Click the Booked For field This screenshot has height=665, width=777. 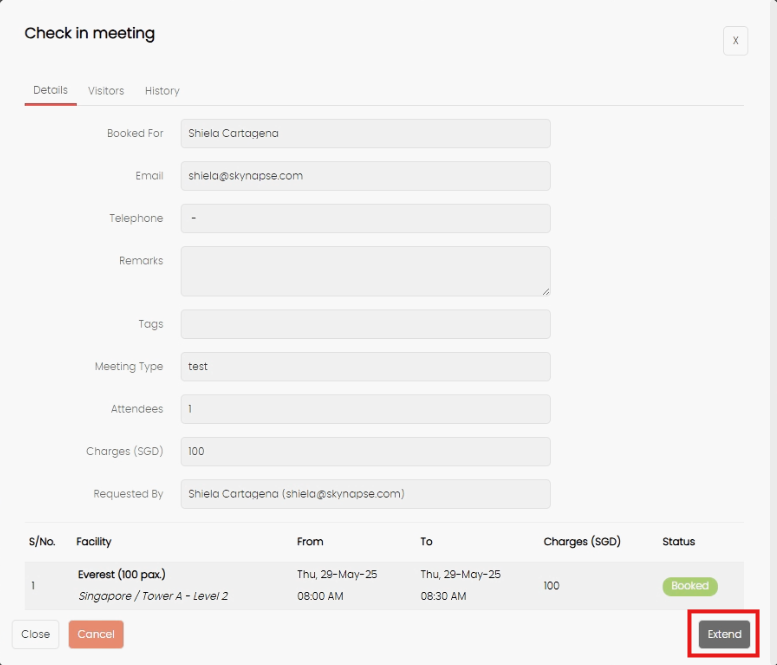click(366, 133)
